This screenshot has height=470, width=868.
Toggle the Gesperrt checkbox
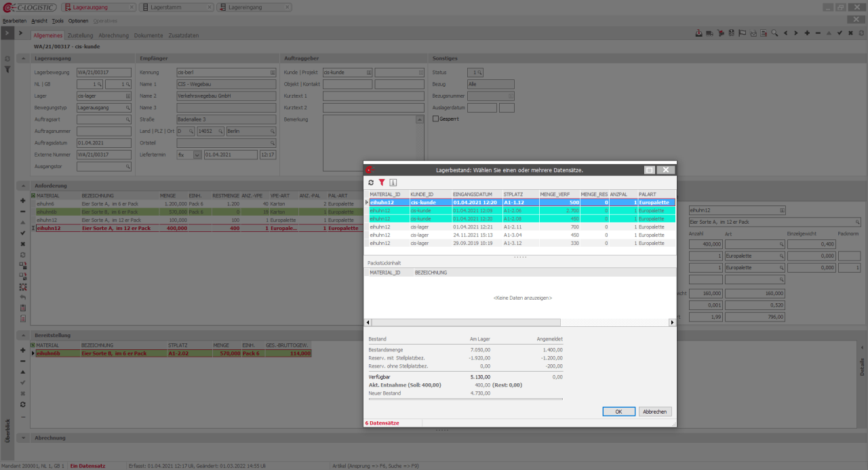[x=436, y=119]
